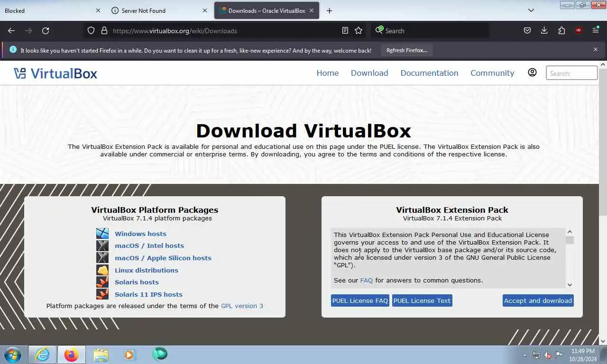Image resolution: width=607 pixels, height=364 pixels.
Task: Click the network icon in system tray
Action: pos(536,355)
